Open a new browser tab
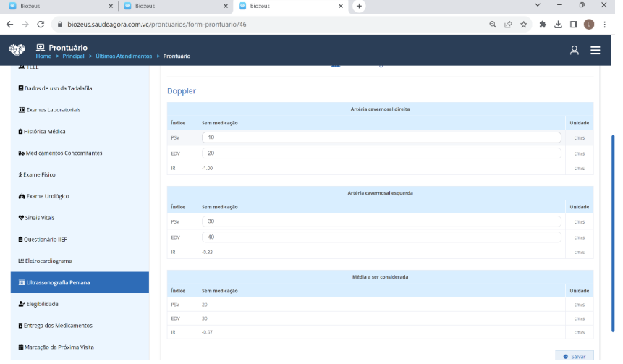Viewport: 623px width, 364px height. 359,6
